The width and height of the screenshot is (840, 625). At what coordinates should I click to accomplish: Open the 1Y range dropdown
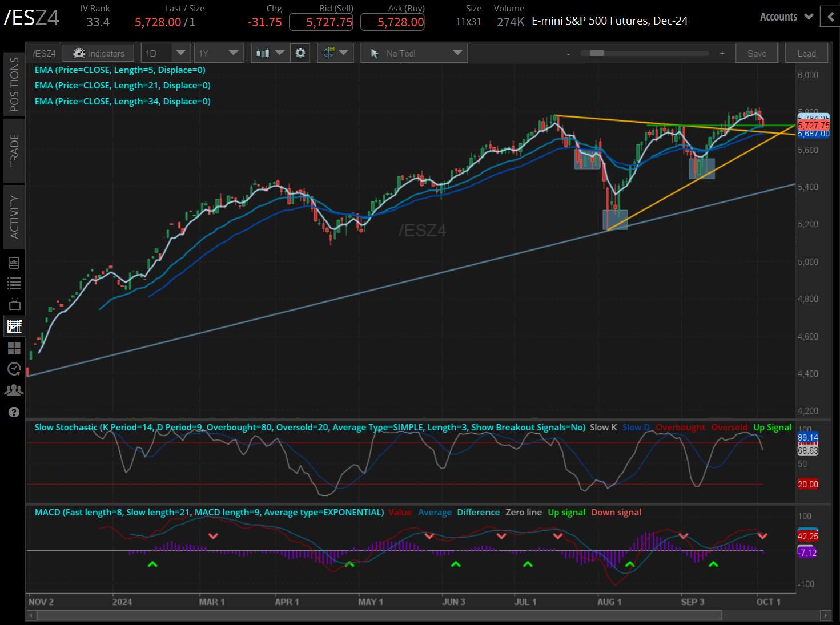tap(218, 53)
